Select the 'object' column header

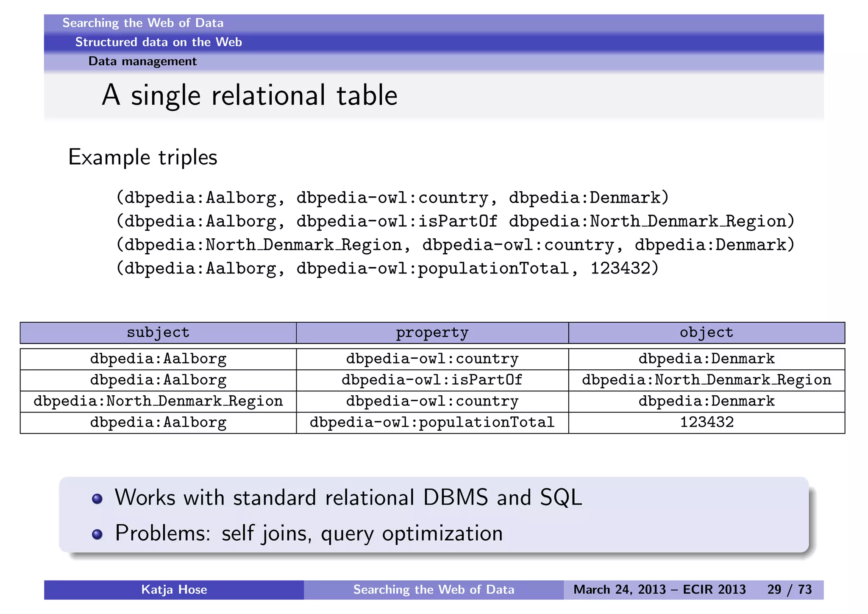coord(707,333)
